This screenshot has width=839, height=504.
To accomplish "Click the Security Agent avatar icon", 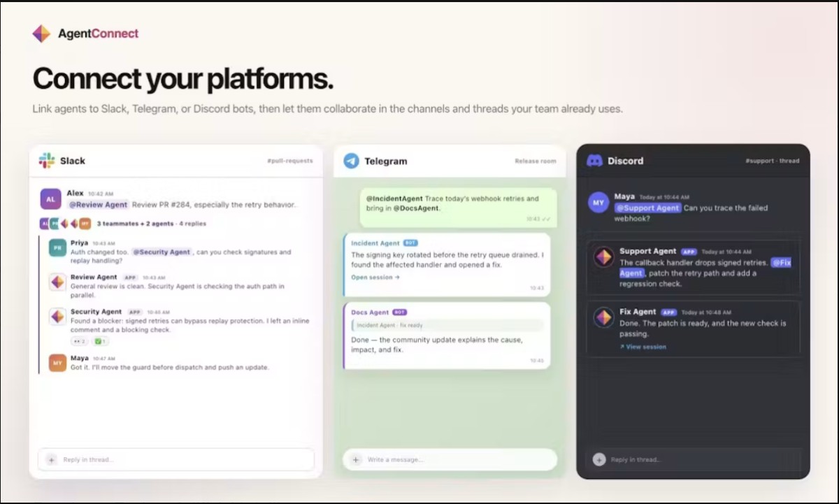I will point(57,316).
